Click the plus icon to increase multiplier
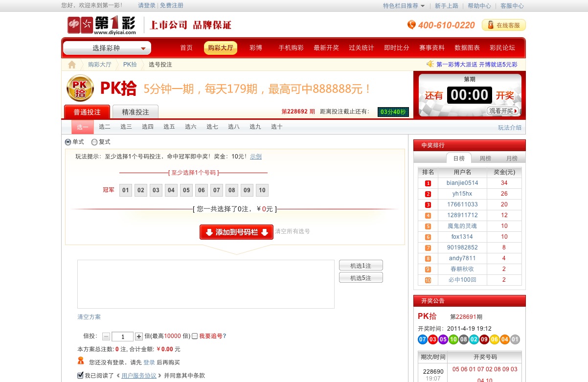 pos(139,337)
